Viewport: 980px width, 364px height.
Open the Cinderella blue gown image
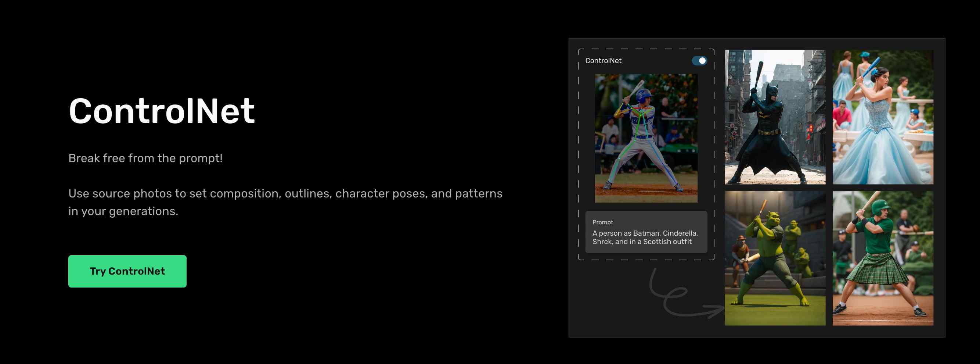pos(883,117)
